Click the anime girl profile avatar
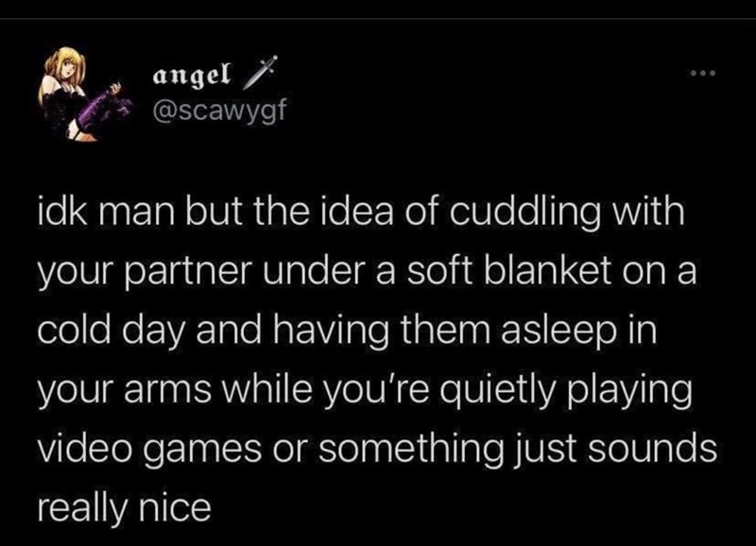Image resolution: width=756 pixels, height=546 pixels. (83, 94)
